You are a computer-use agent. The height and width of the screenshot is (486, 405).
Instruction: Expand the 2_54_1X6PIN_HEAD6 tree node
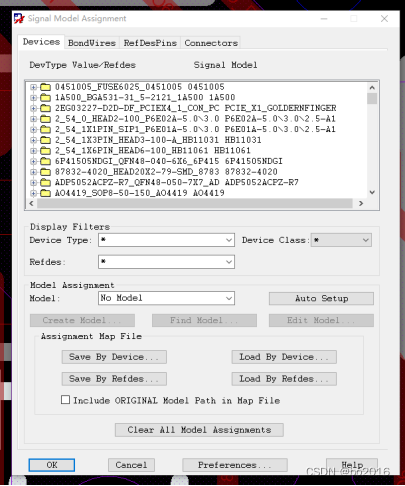tap(33, 151)
